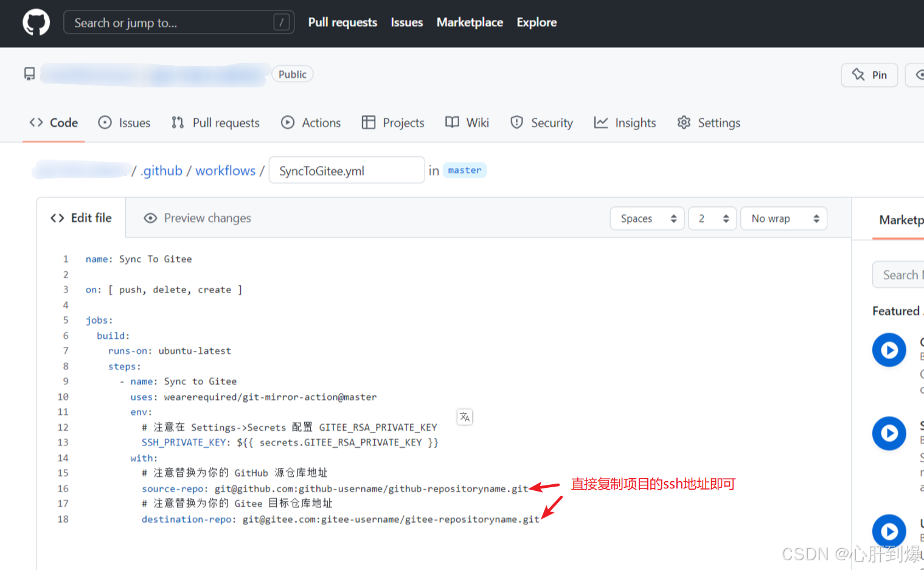Click the blurred repository name link
Screen dimensions: 924x570
(x=155, y=75)
